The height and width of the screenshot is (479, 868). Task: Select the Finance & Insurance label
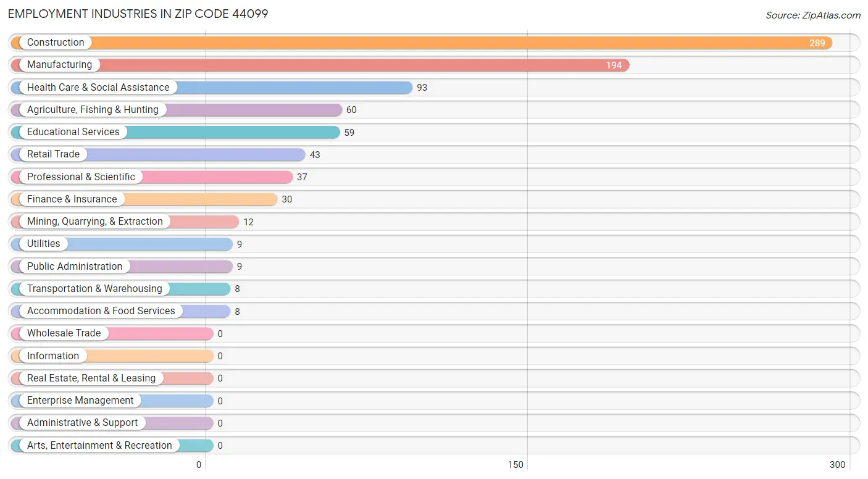pyautogui.click(x=72, y=199)
